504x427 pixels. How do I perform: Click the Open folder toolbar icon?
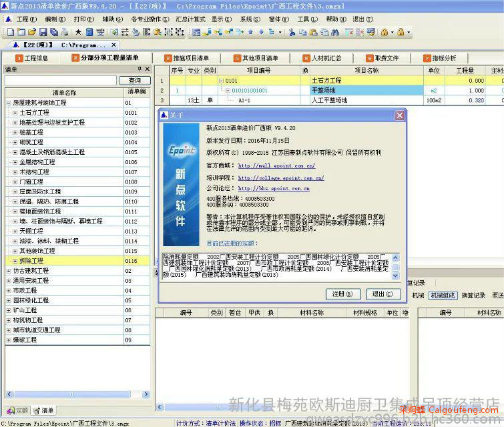click(x=32, y=32)
